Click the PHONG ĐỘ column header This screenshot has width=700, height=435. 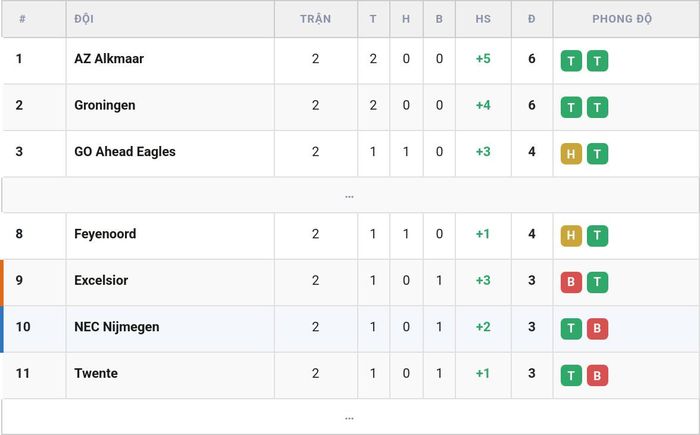[622, 19]
